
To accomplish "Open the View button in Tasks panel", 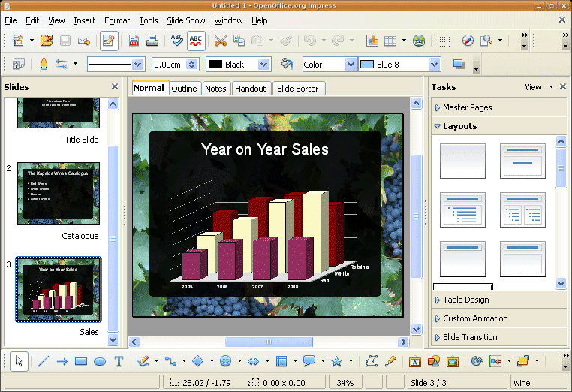I will [539, 87].
